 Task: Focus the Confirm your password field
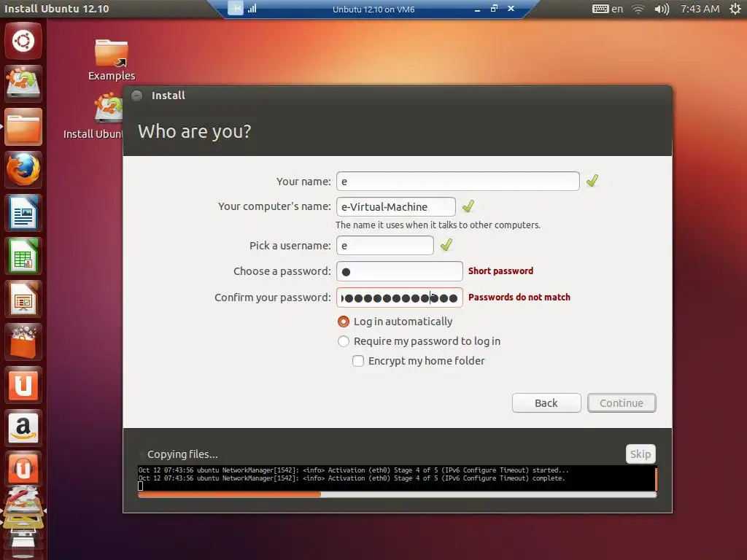click(399, 297)
